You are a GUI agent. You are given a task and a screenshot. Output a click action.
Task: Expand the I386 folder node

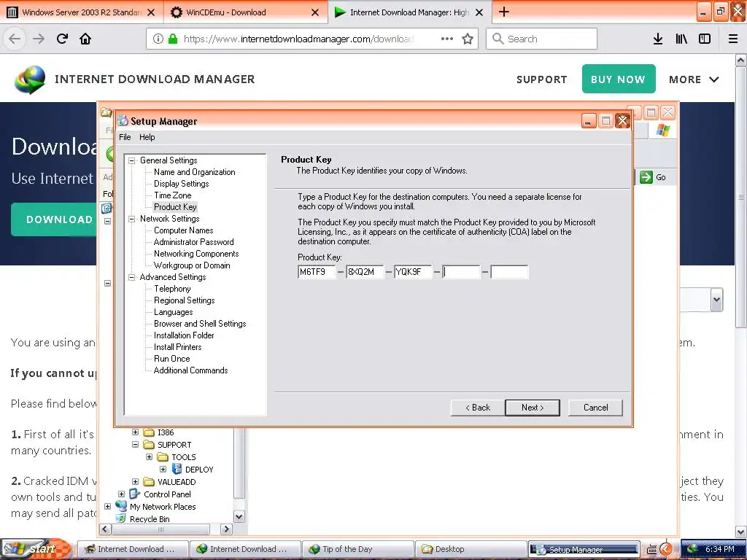point(135,432)
